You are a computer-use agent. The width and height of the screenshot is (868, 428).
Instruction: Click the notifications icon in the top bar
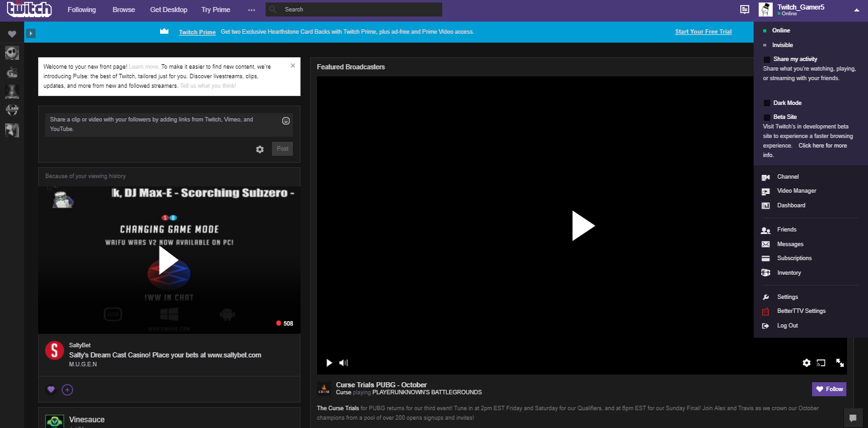[744, 10]
